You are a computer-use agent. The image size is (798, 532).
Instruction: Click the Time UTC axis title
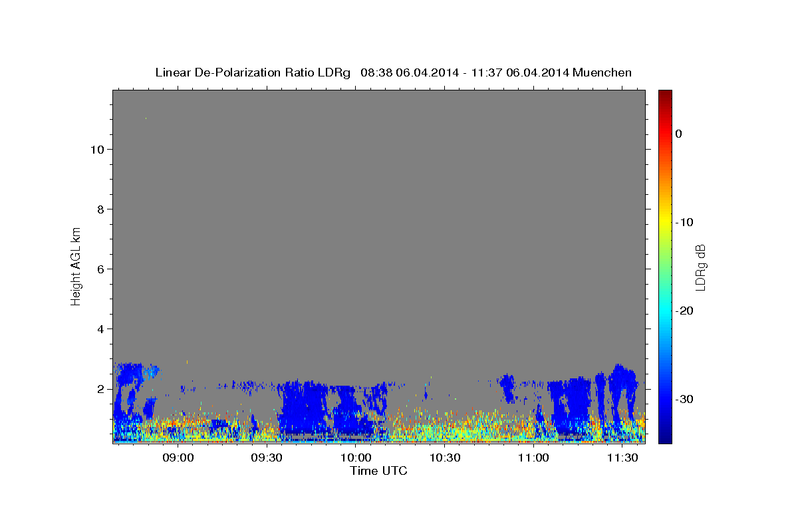(378, 471)
